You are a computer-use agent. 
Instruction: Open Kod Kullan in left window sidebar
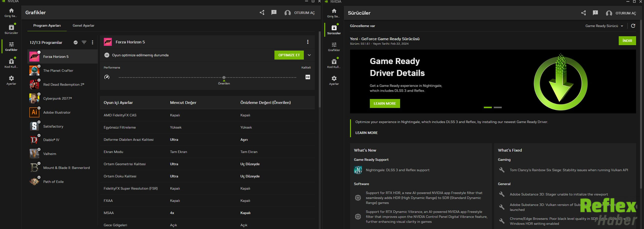(x=11, y=63)
